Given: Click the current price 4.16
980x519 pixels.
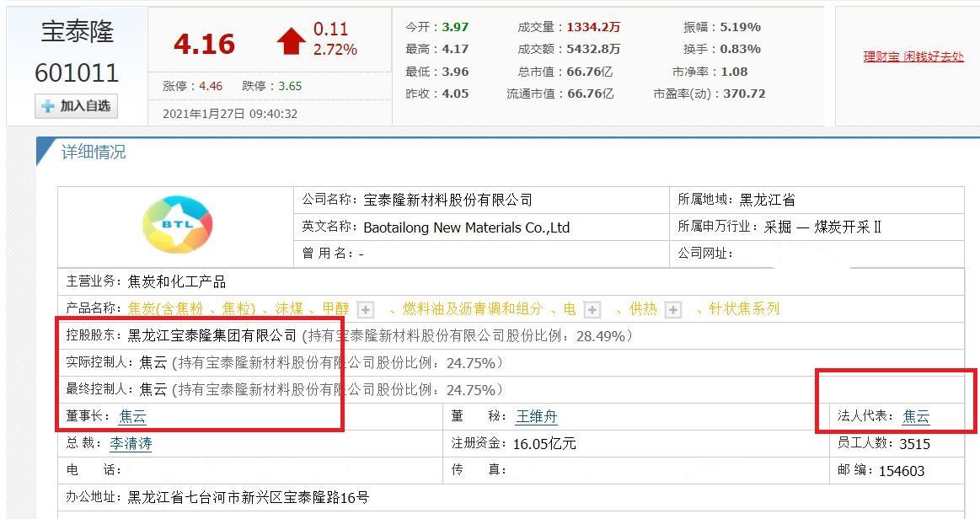Looking at the screenshot, I should tap(205, 44).
